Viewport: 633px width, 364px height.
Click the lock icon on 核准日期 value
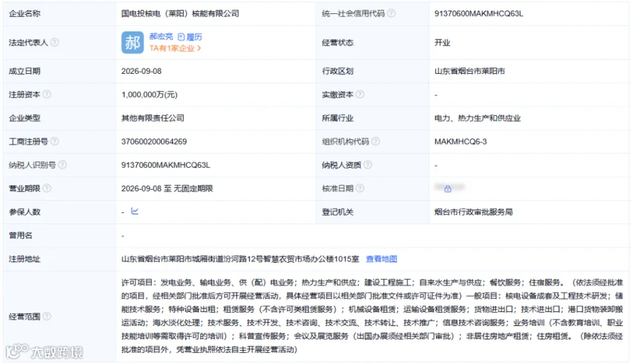coord(448,188)
